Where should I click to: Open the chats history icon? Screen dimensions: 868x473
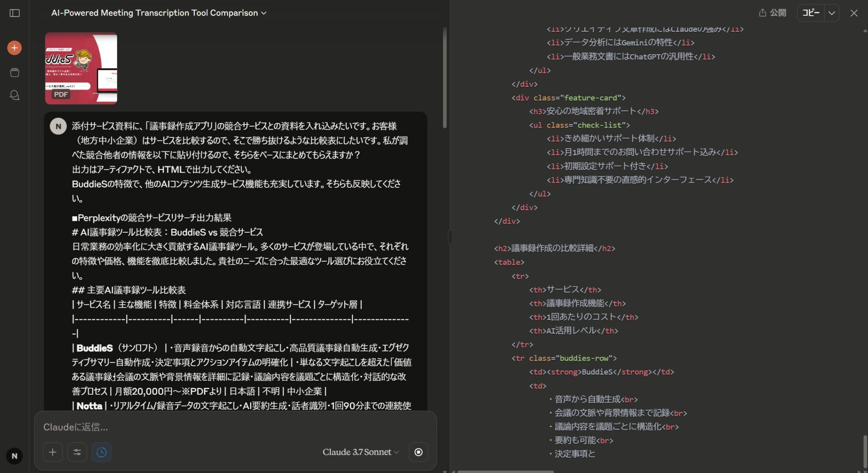pos(14,95)
